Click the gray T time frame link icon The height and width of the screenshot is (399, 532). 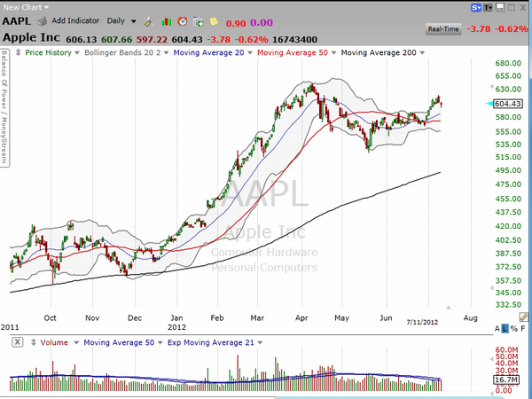click(488, 7)
